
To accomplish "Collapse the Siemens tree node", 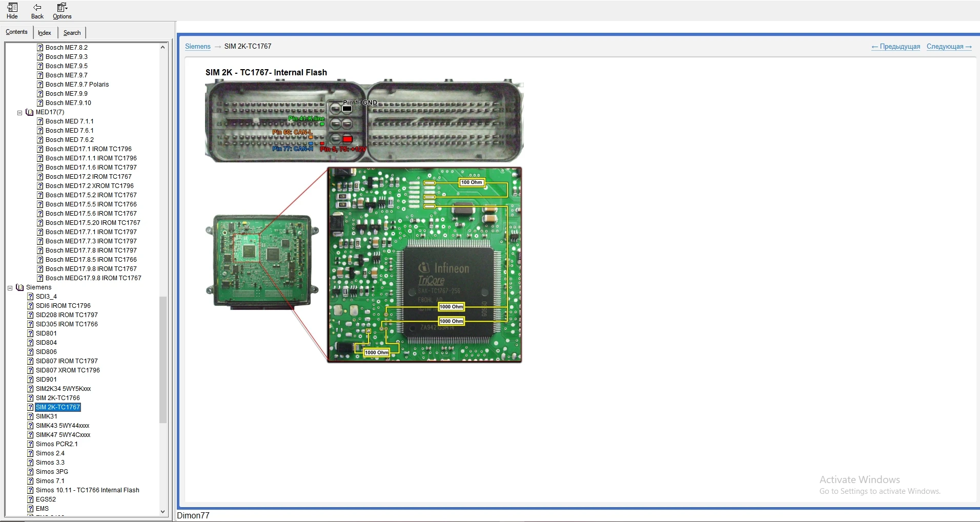I will pos(10,288).
